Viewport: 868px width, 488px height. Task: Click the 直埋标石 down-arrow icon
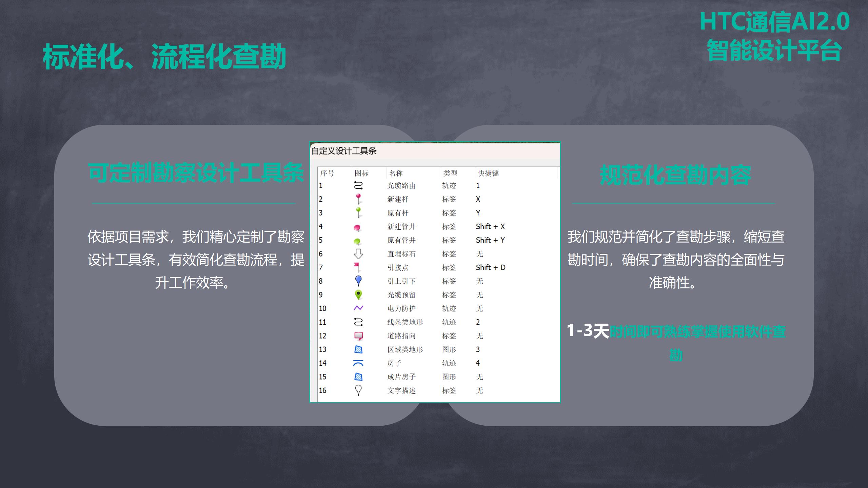pyautogui.click(x=358, y=254)
